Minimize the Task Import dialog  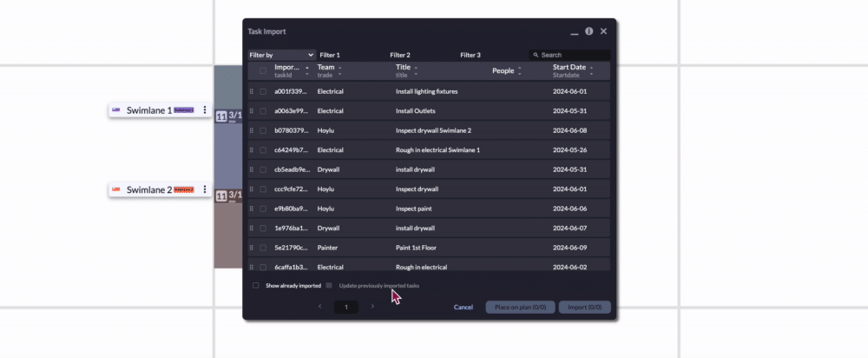click(575, 33)
